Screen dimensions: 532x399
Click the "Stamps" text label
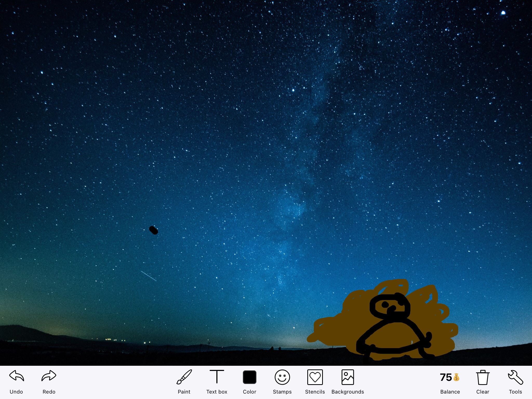[282, 392]
